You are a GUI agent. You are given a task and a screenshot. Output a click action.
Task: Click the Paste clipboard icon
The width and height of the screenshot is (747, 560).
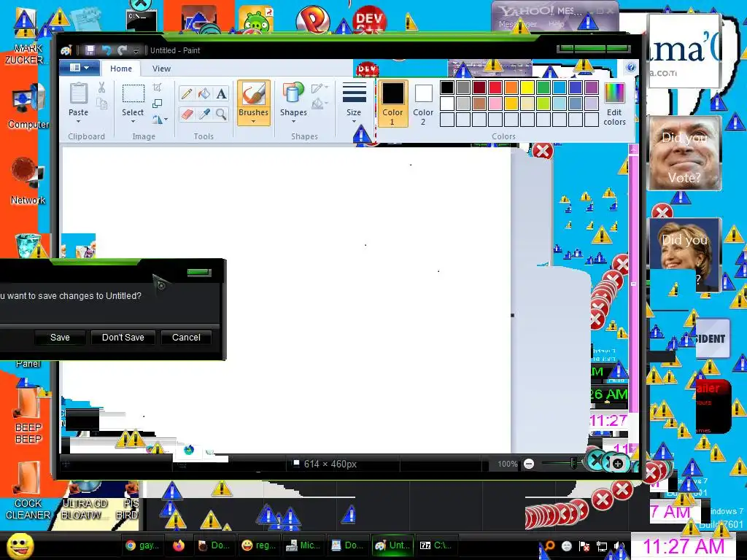pyautogui.click(x=78, y=94)
